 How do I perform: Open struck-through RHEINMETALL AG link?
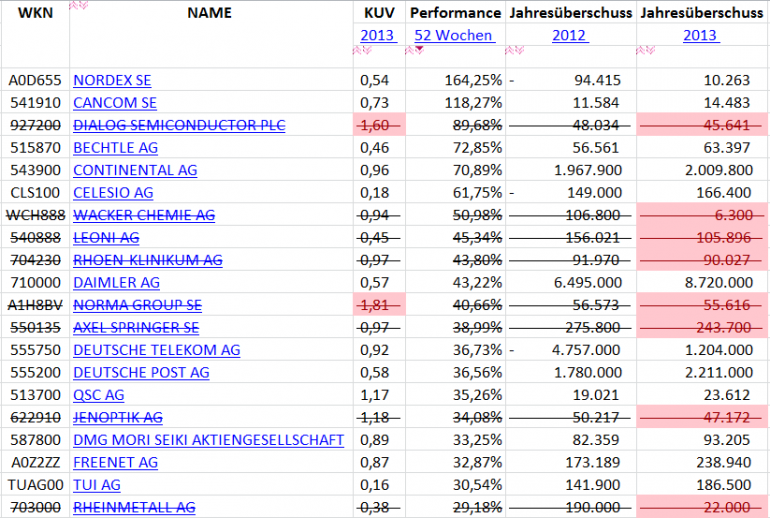click(134, 508)
